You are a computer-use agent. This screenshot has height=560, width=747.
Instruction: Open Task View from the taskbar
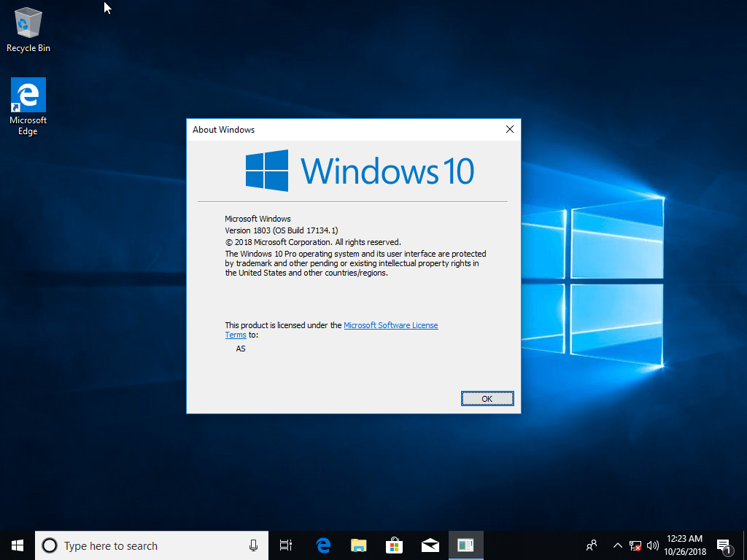pyautogui.click(x=286, y=545)
